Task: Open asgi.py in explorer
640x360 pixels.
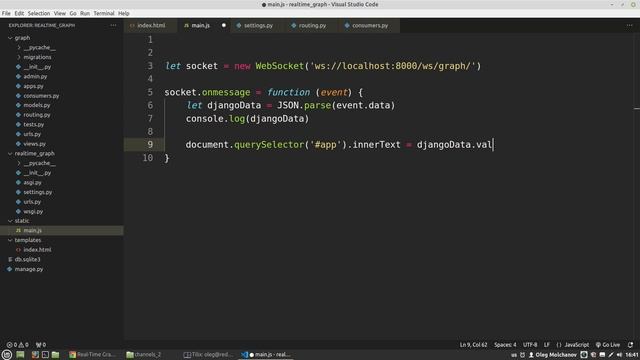Action: tap(32, 182)
